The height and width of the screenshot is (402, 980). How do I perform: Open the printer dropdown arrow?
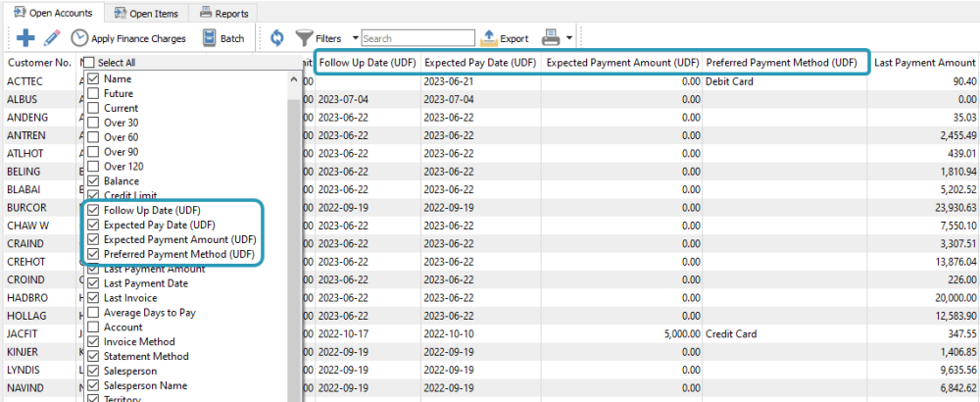point(568,38)
